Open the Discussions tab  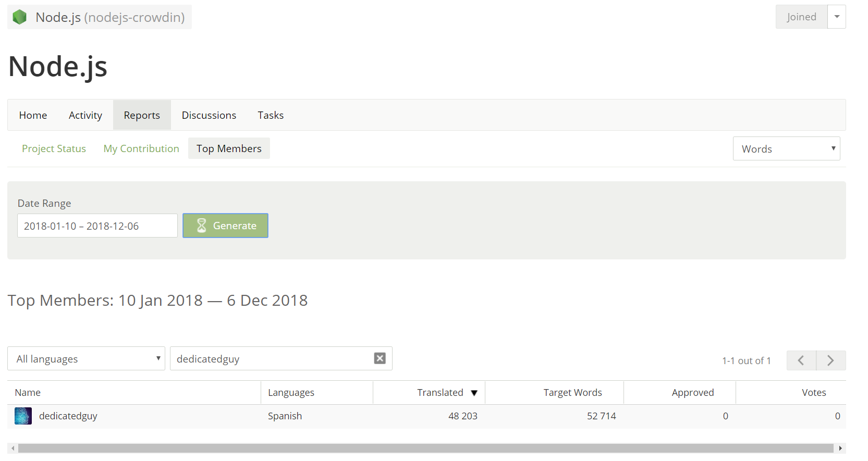click(x=209, y=115)
